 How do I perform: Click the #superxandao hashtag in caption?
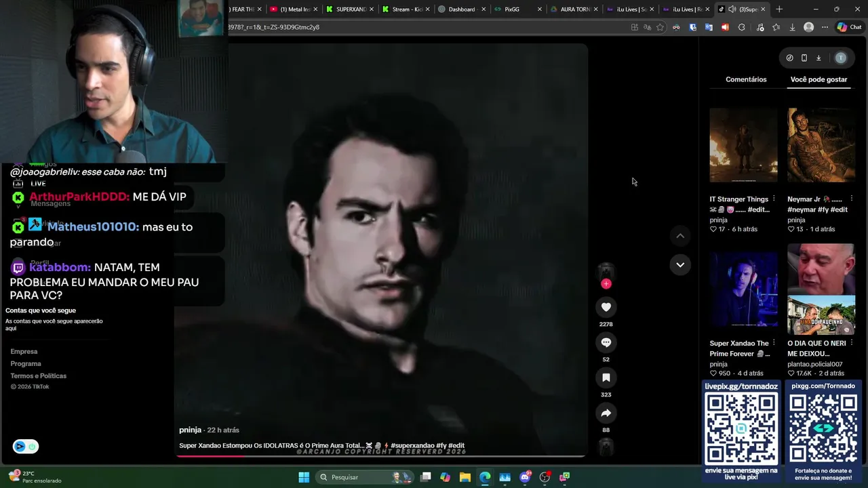tap(412, 446)
